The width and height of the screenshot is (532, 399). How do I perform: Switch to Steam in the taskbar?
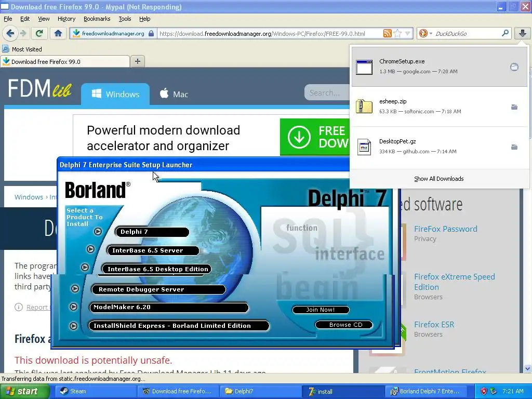coord(96,391)
